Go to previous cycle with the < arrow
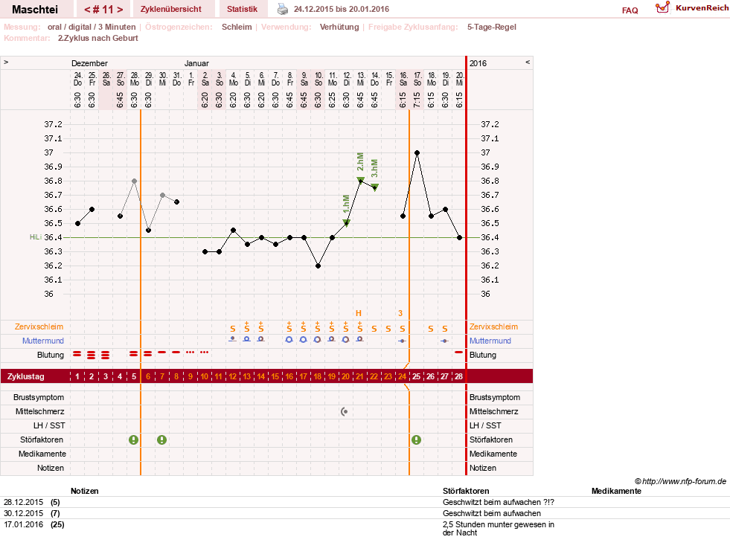The height and width of the screenshot is (560, 730). point(87,10)
